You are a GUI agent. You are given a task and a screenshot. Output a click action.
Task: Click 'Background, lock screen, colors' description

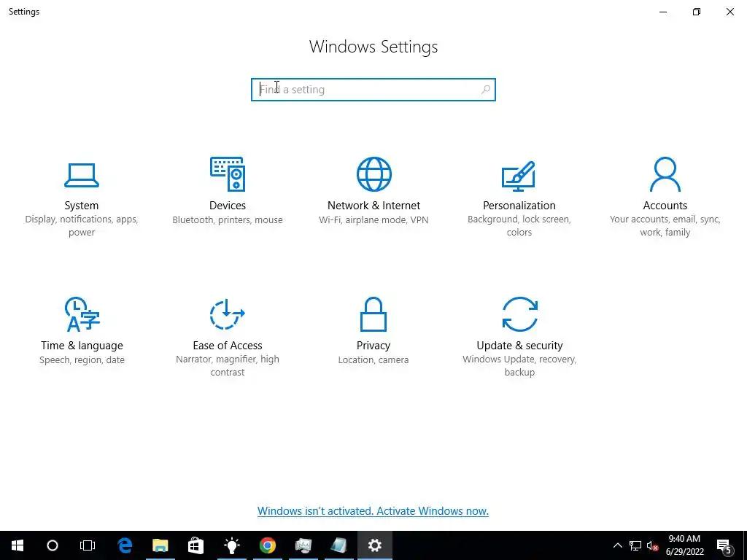click(519, 226)
